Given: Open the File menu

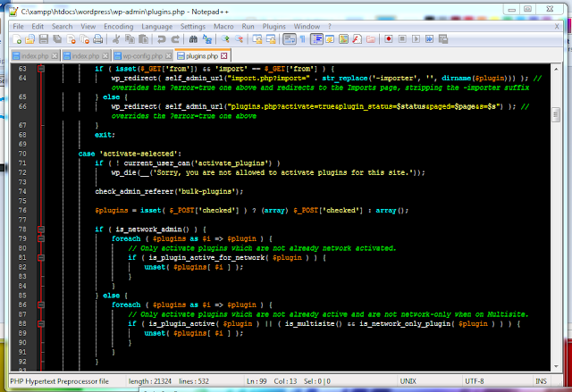Looking at the screenshot, I should [18, 26].
